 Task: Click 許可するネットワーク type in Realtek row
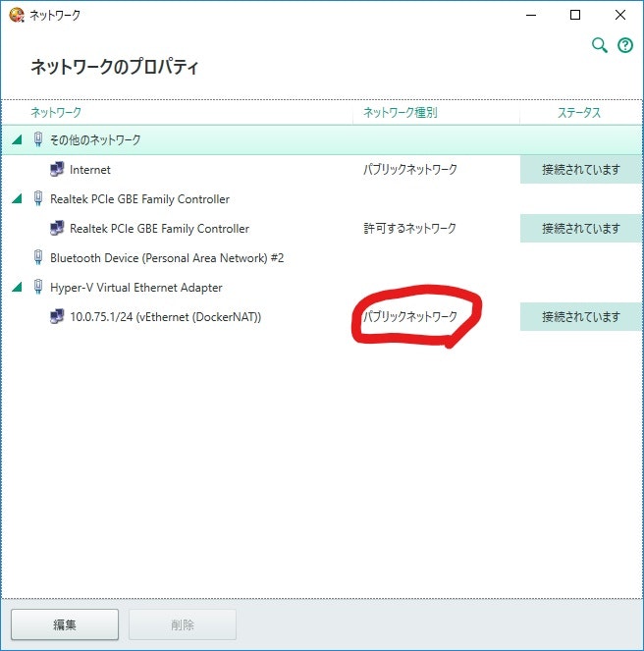[409, 229]
